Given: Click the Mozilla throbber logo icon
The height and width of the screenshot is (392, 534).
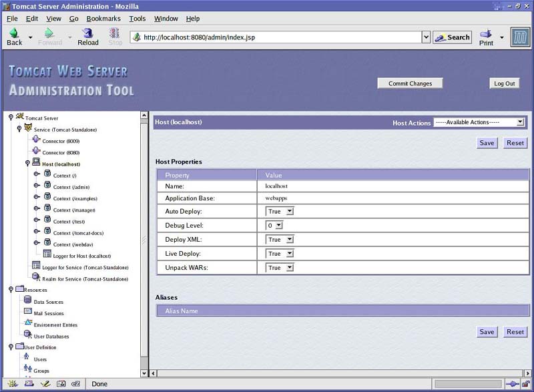Looking at the screenshot, I should [520, 37].
